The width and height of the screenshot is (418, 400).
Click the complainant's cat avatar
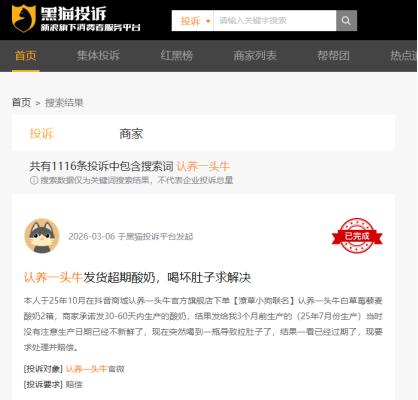click(42, 236)
